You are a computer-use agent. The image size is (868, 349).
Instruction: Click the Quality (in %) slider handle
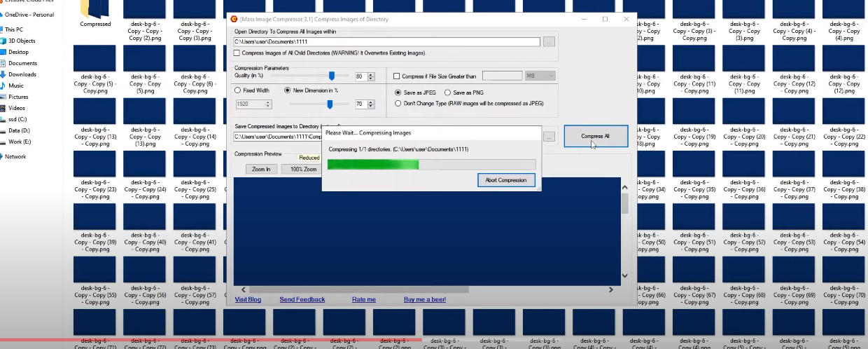tap(332, 76)
